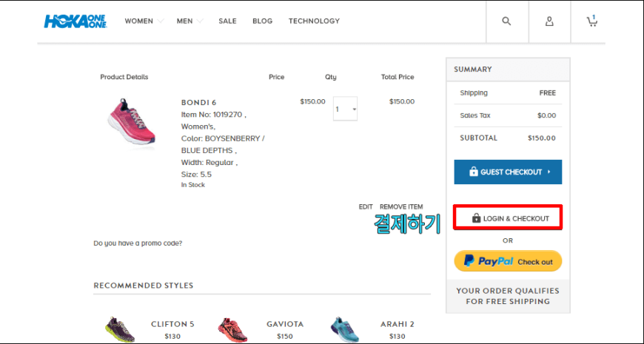
Task: Open the account profile icon
Action: coord(549,21)
